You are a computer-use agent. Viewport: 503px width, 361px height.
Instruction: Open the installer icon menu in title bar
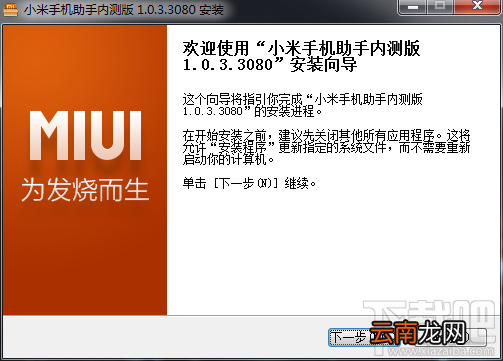pos(10,9)
